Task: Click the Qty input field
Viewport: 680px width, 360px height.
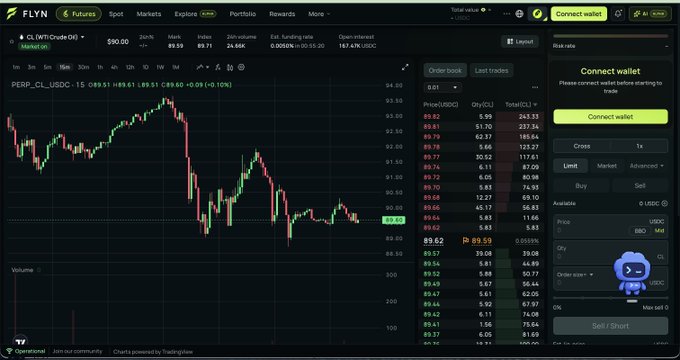Action: pyautogui.click(x=611, y=252)
